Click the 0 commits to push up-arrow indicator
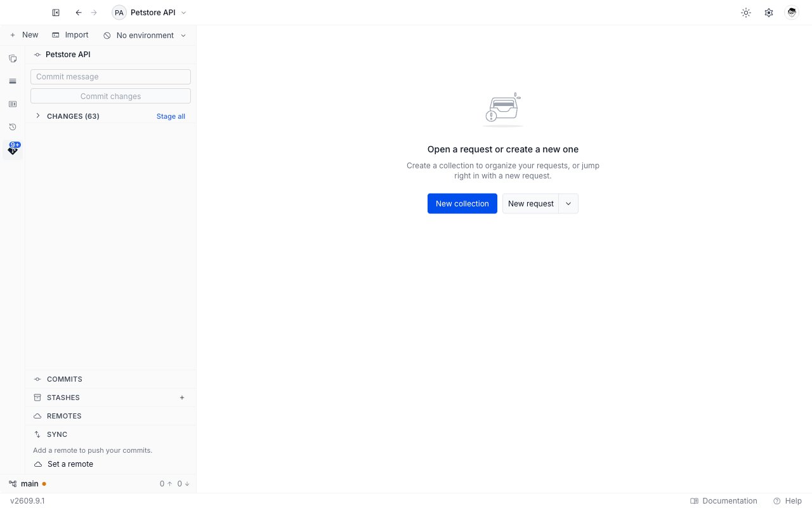 click(x=166, y=484)
